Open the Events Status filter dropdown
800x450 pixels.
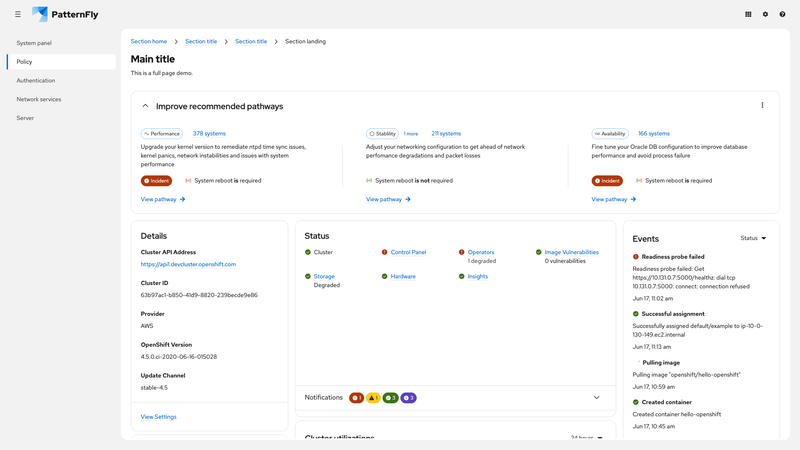(x=753, y=238)
